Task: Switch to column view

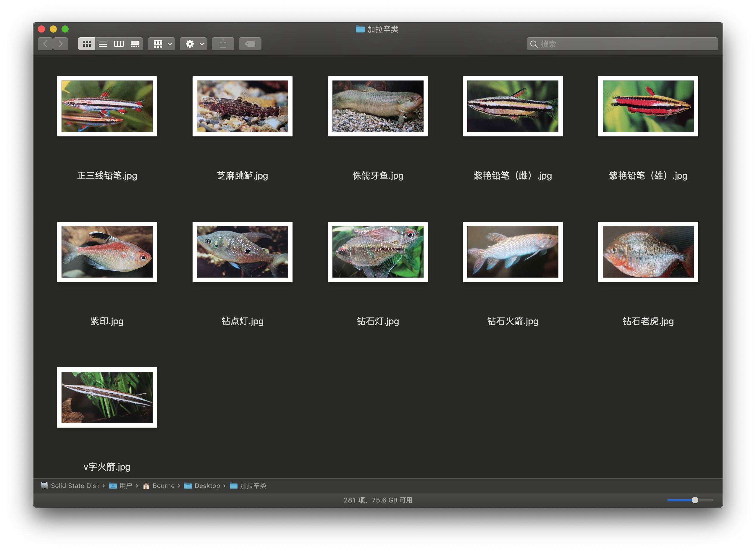Action: tap(119, 44)
